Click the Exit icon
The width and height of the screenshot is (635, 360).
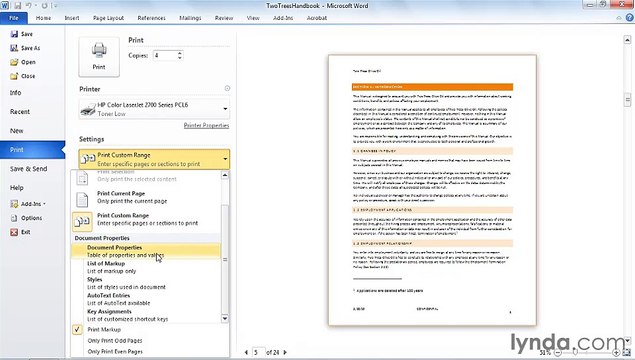point(14,232)
